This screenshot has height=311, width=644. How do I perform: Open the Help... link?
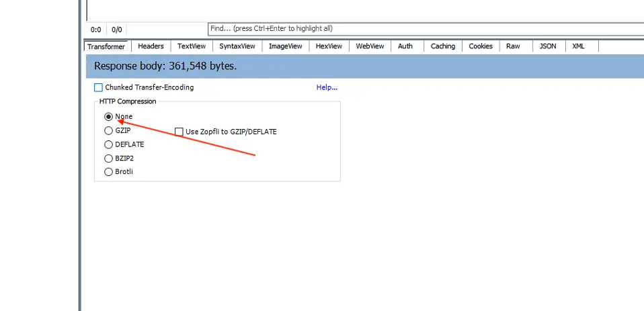pyautogui.click(x=327, y=87)
